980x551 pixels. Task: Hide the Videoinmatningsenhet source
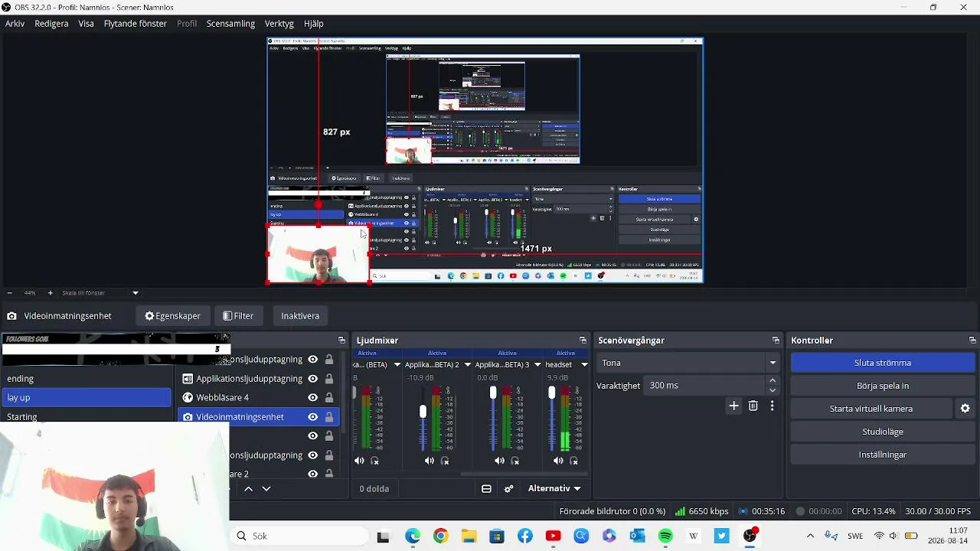click(312, 416)
